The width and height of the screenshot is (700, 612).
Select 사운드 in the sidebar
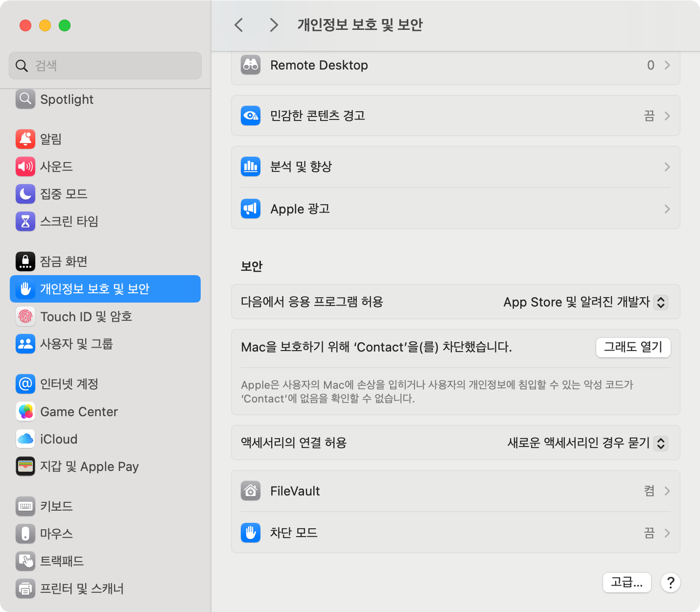click(x=105, y=166)
